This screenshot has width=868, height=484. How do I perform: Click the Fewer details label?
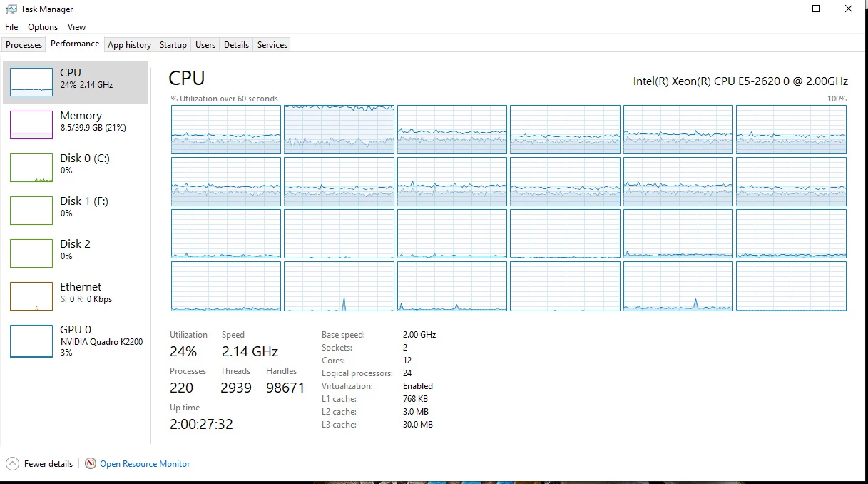pos(48,464)
